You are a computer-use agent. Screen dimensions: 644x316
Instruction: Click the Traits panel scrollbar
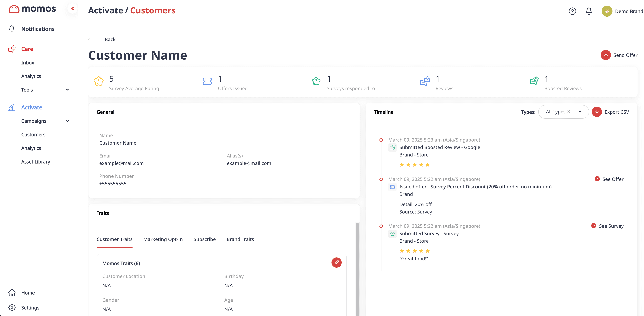tap(357, 268)
